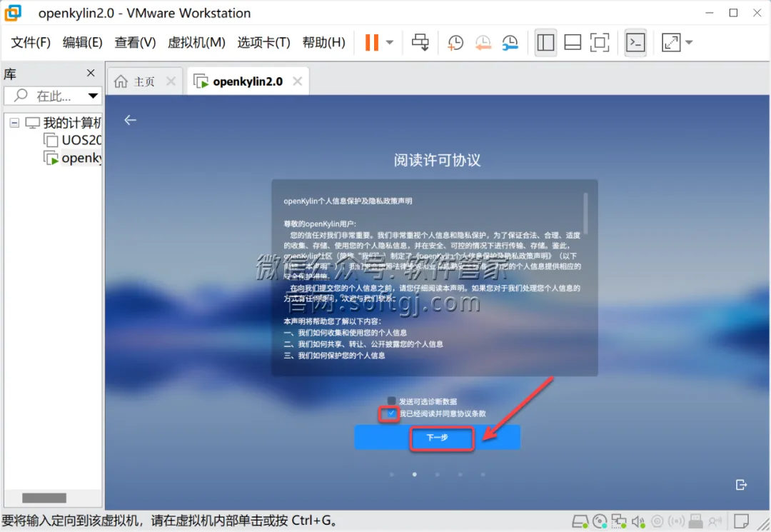Pause the virtual machine with the orange button
The image size is (771, 532).
[372, 42]
